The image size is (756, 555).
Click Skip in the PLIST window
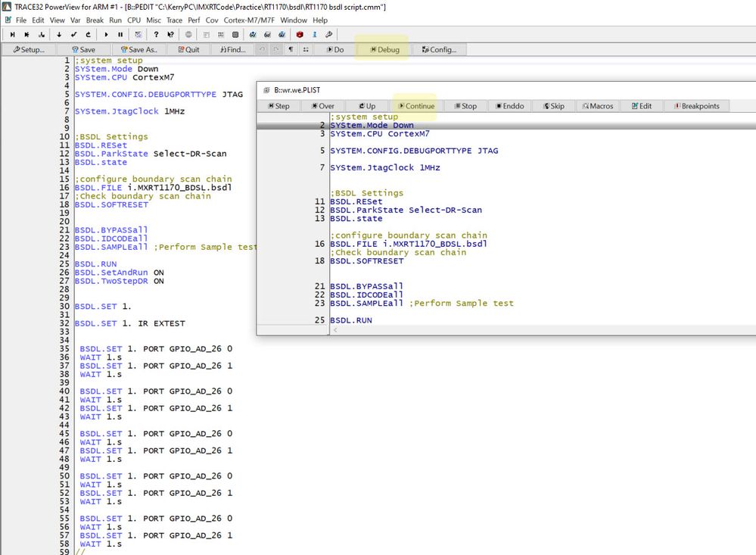553,106
